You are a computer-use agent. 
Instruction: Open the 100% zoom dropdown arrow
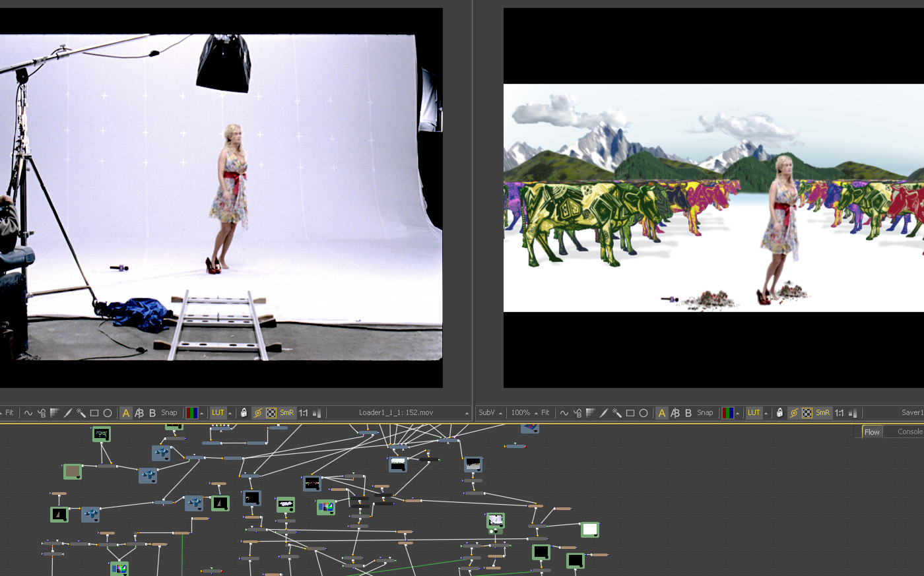click(537, 414)
